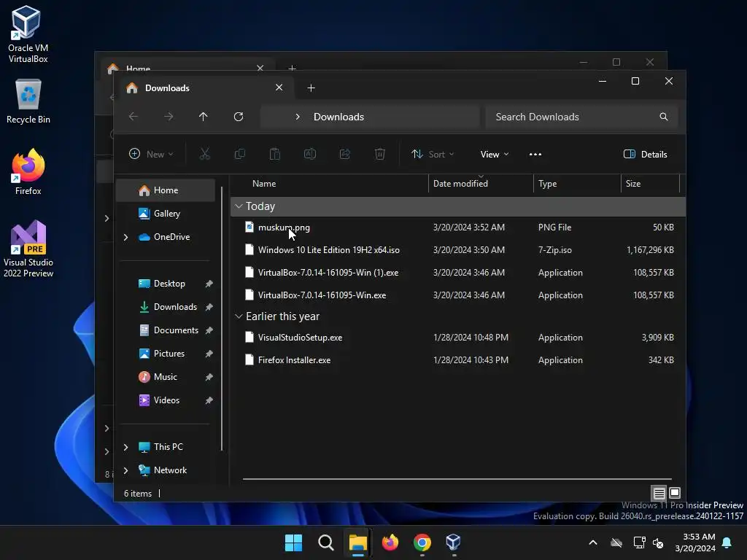Image resolution: width=747 pixels, height=560 pixels.
Task: Click the Paste clipboard icon
Action: click(x=275, y=154)
